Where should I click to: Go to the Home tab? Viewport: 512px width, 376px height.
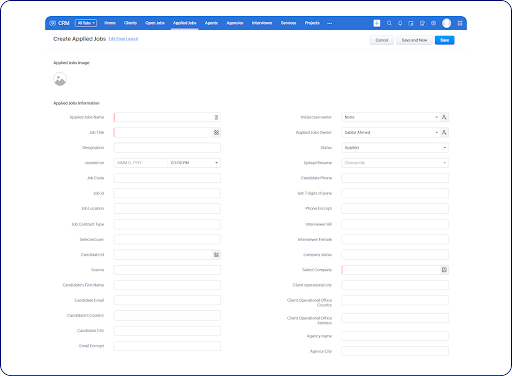click(x=110, y=23)
